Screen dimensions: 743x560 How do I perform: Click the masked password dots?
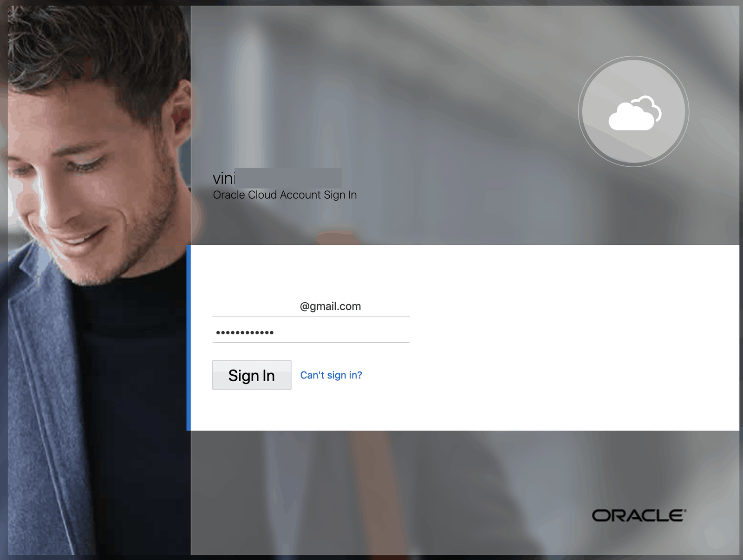[x=245, y=332]
